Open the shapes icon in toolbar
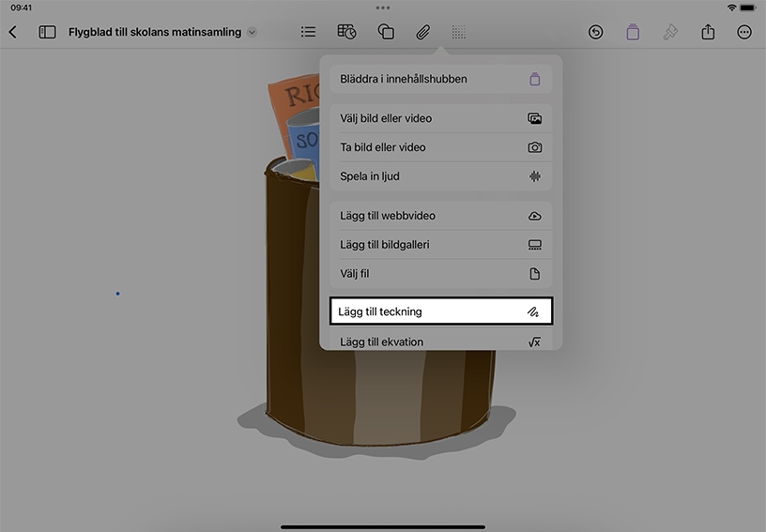Viewport: 766px width, 532px height. 386,32
